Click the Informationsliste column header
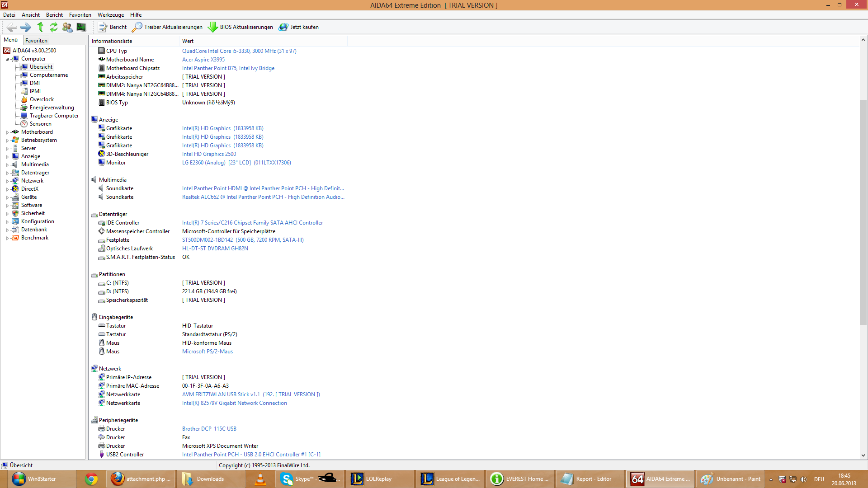Screen dimensions: 868x488 coord(134,41)
